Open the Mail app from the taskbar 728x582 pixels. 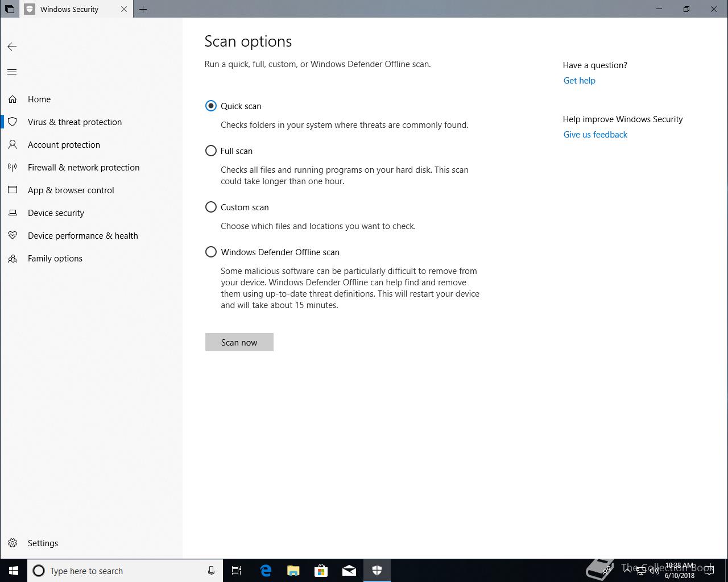click(x=349, y=571)
